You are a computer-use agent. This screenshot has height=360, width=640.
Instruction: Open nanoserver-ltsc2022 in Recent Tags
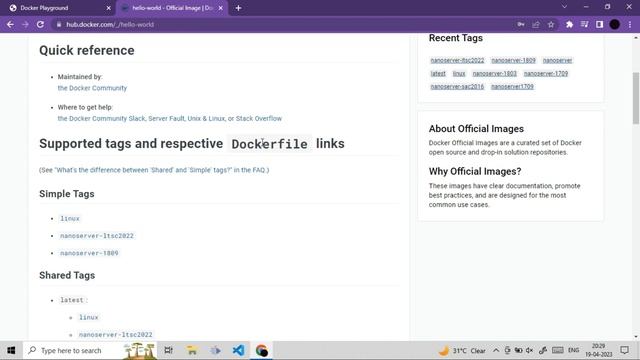457,60
